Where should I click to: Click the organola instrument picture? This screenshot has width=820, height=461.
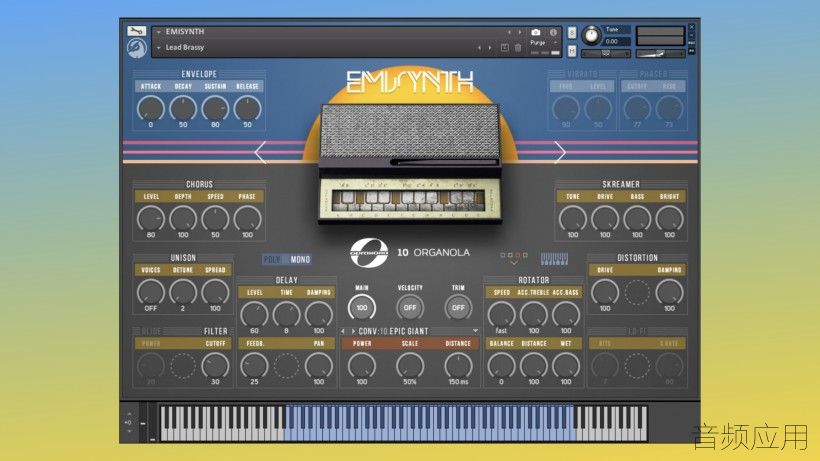point(409,163)
